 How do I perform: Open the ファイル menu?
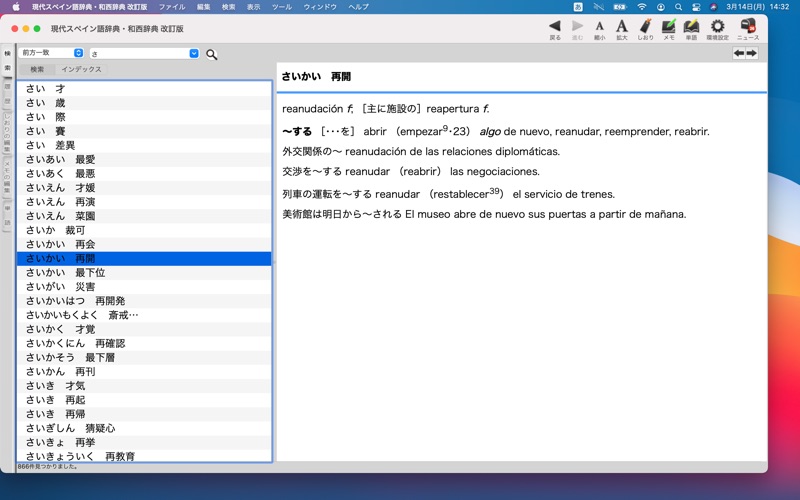pyautogui.click(x=172, y=7)
